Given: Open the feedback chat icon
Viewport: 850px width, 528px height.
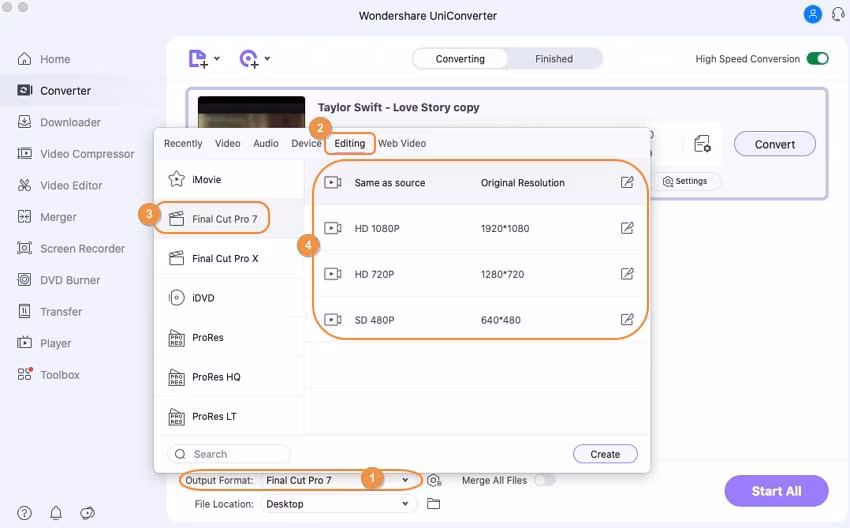Looking at the screenshot, I should point(87,512).
